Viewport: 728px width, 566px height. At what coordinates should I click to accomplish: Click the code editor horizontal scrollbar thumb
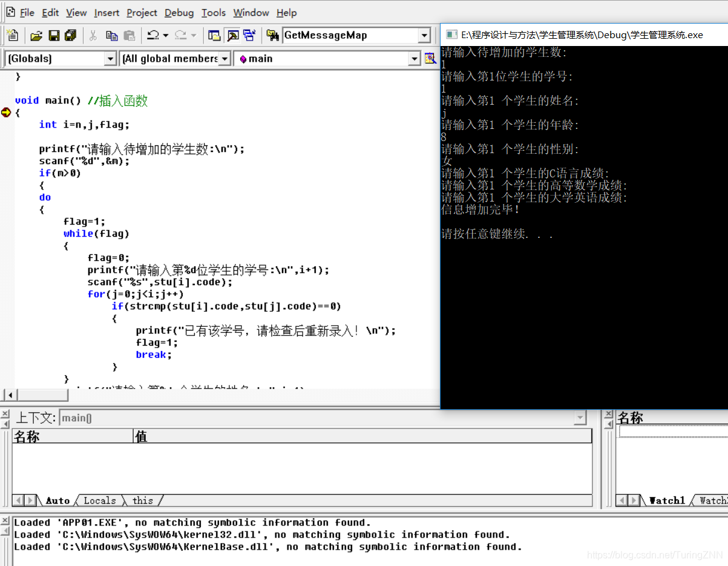pos(44,395)
